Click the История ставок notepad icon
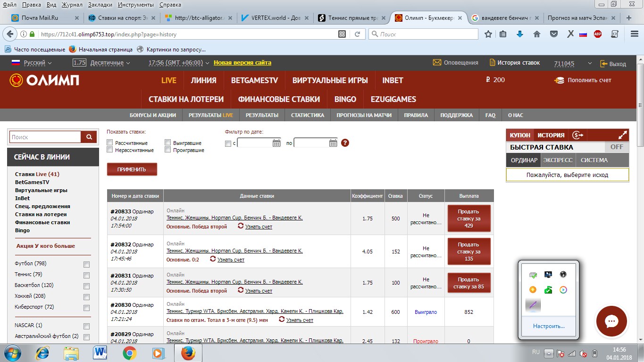The width and height of the screenshot is (644, 362). [x=492, y=62]
